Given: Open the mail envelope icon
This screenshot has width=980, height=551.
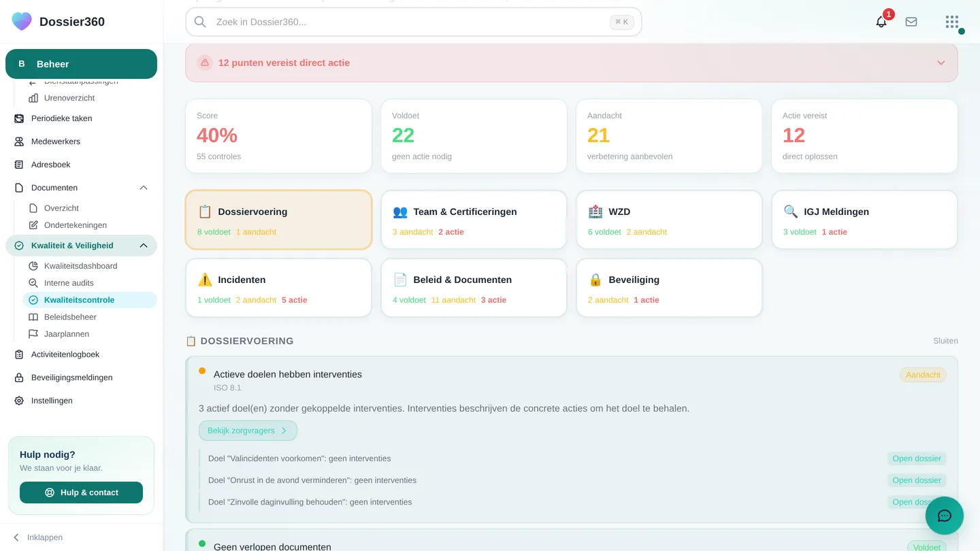Looking at the screenshot, I should 911,22.
